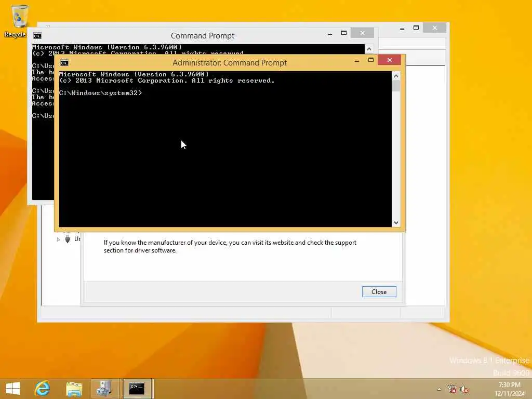532x399 pixels.
Task: Click scroll-up arrow in Administrator Command Prompt
Action: click(x=396, y=76)
